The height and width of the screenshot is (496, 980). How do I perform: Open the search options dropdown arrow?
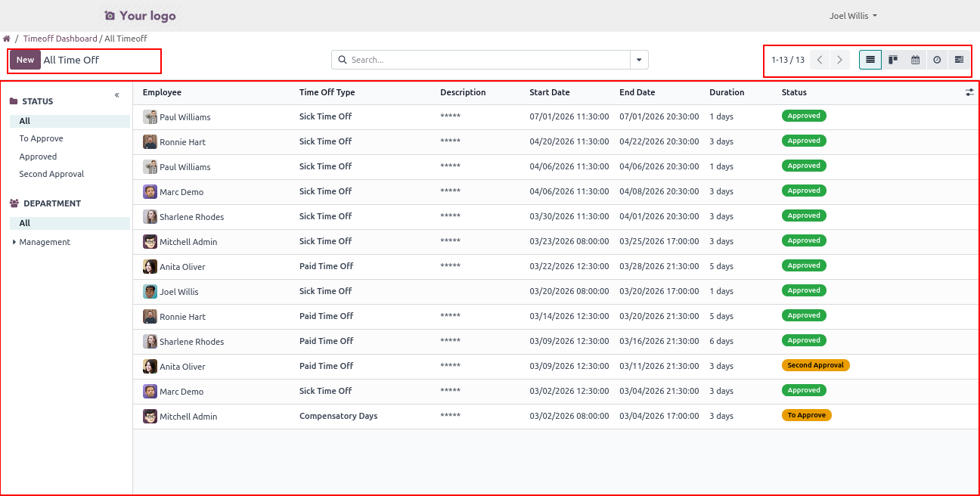pos(639,60)
